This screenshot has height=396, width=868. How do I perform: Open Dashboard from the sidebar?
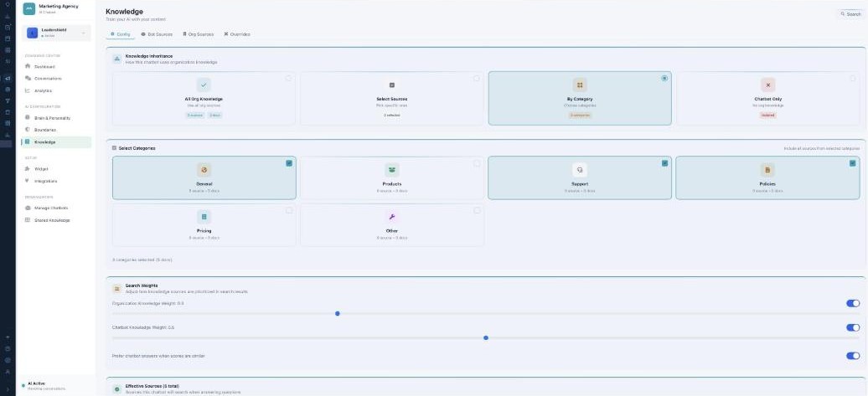55,66
